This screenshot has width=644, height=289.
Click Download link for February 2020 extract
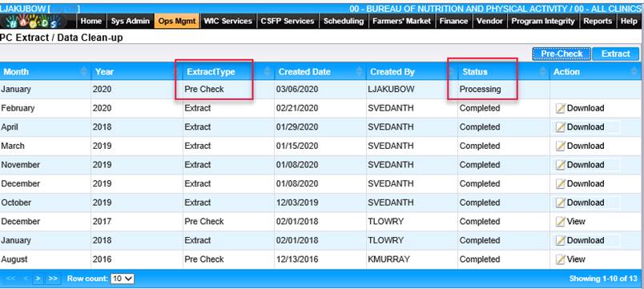click(586, 108)
